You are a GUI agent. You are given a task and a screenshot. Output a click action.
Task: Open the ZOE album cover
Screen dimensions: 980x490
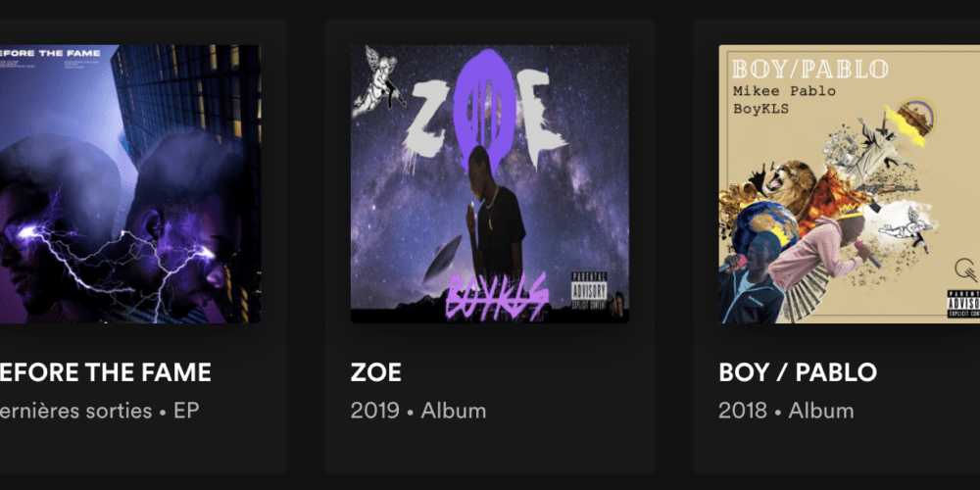click(x=489, y=184)
